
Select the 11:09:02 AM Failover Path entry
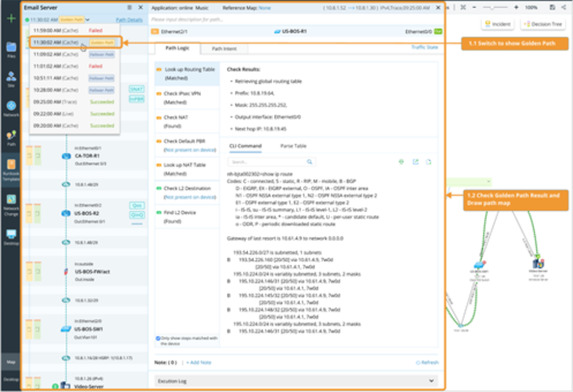coord(74,54)
